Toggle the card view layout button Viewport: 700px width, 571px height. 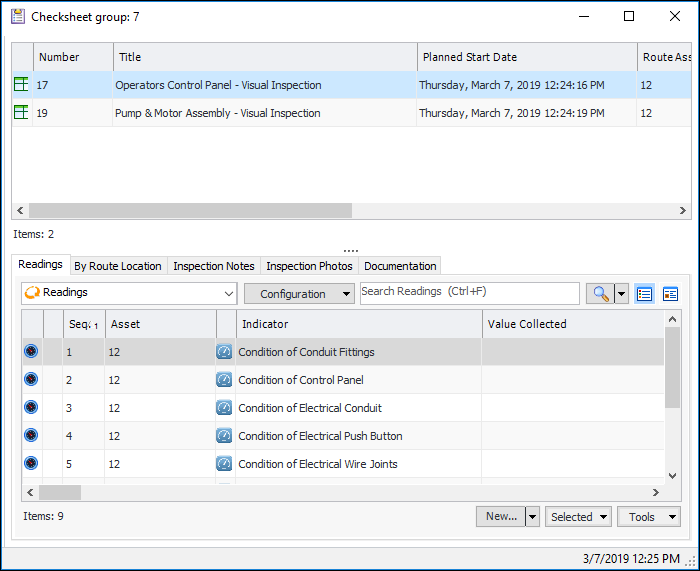(x=670, y=293)
